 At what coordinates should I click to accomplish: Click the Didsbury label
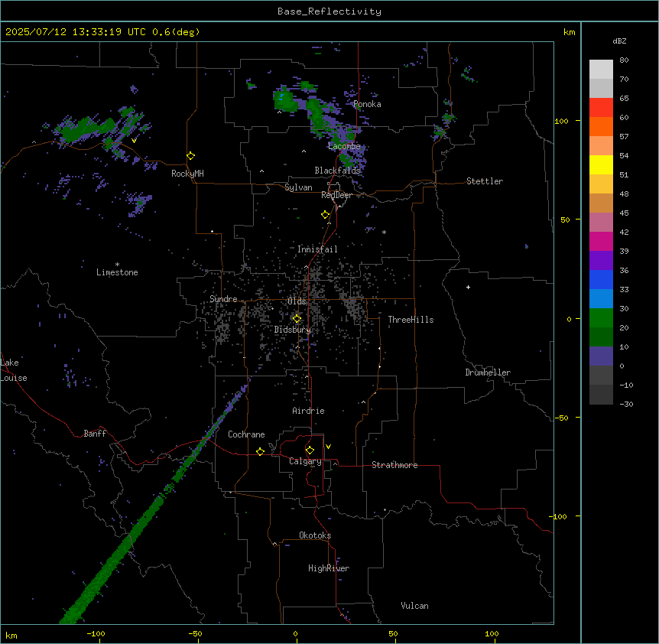[293, 330]
